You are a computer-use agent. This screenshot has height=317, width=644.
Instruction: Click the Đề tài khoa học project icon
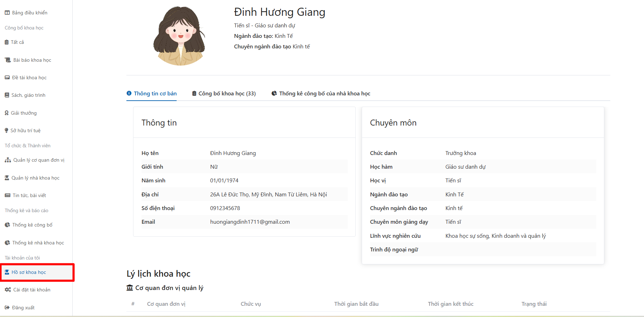click(7, 77)
